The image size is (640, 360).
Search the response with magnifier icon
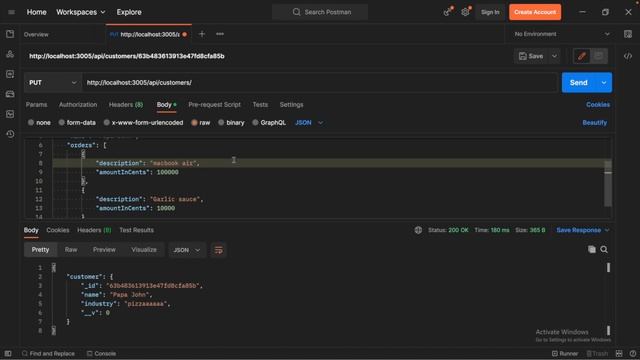click(604, 249)
